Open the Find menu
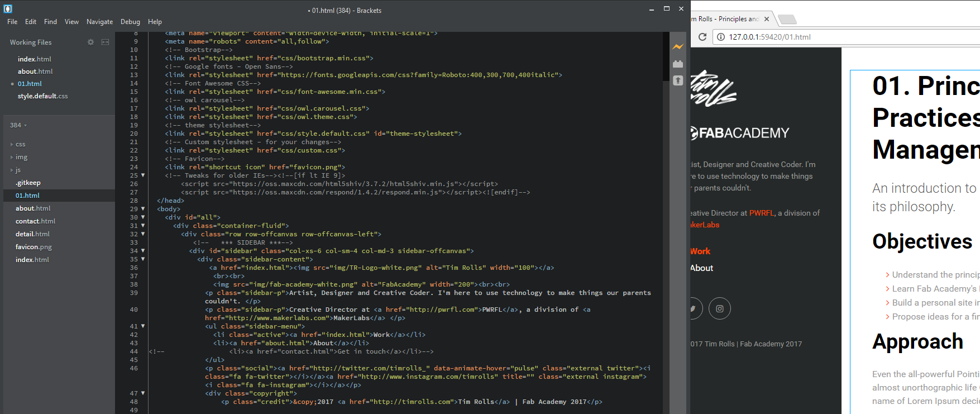Image resolution: width=980 pixels, height=414 pixels. [50, 22]
